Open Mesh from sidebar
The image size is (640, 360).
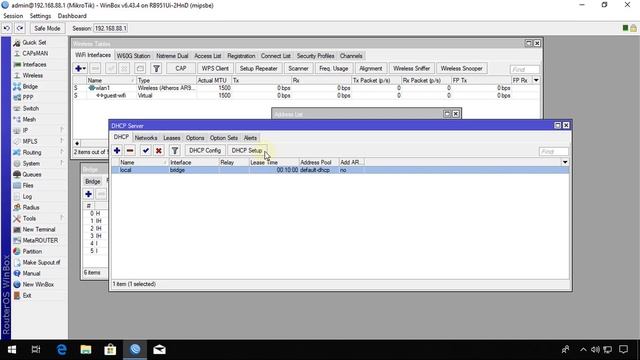click(29, 120)
